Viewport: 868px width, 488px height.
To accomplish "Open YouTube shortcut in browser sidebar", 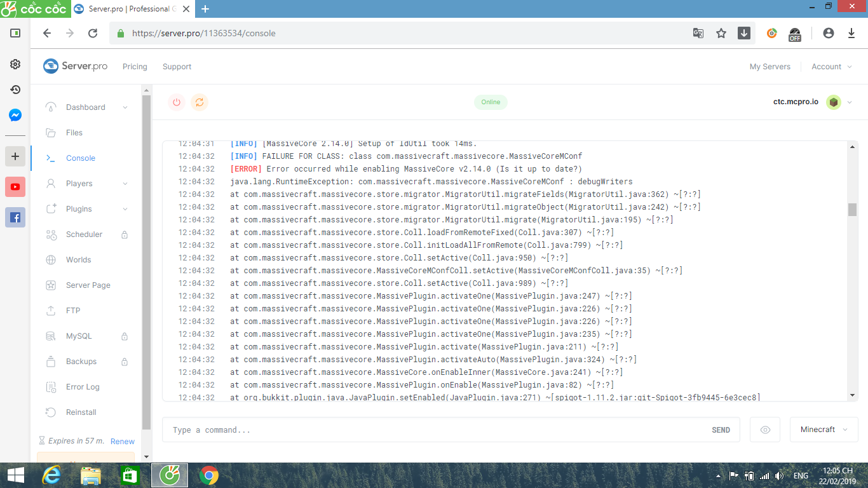I will coord(15,187).
